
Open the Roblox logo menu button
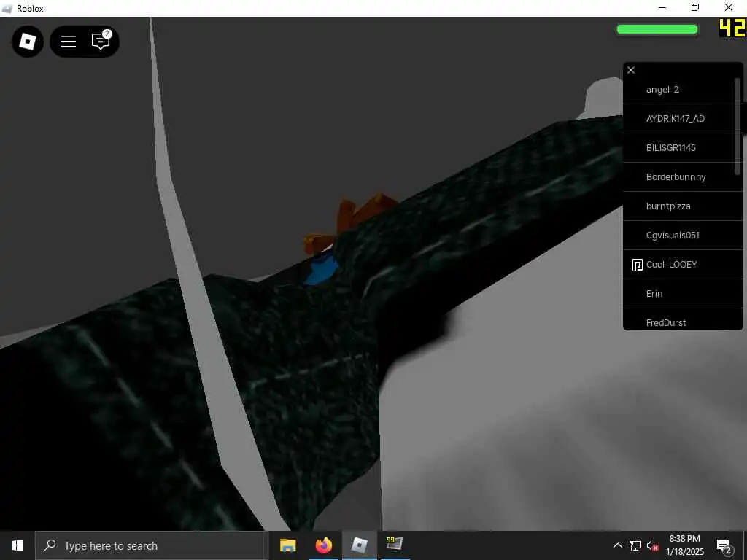pos(27,42)
